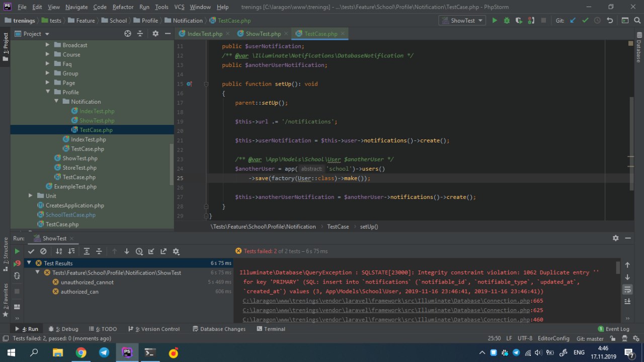Toggle auto-test in the Run panel

tap(17, 275)
